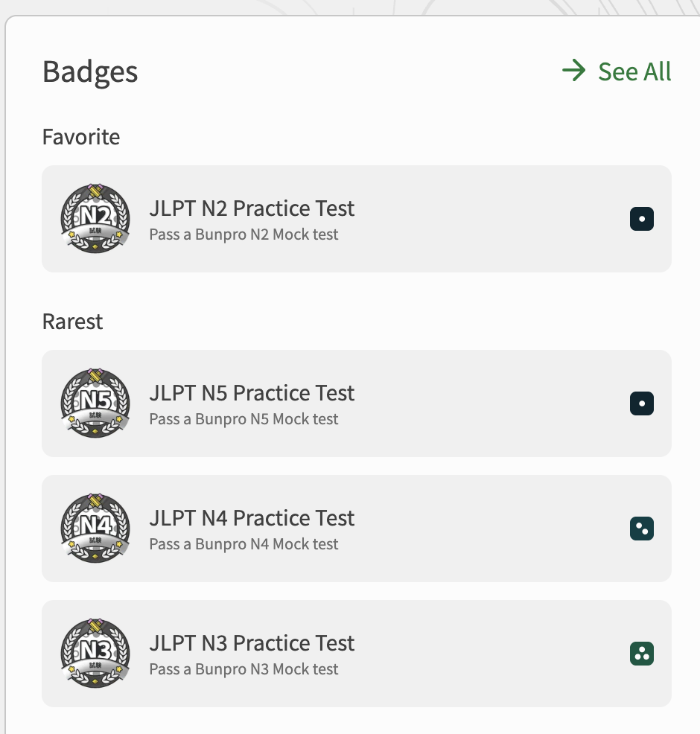Screen dimensions: 700x734
Task: Click the N3 medal badge icon
Action: (95, 654)
